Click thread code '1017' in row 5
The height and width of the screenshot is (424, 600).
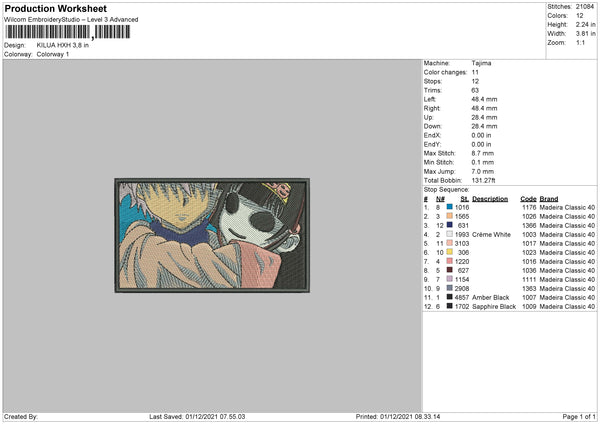pyautogui.click(x=529, y=243)
